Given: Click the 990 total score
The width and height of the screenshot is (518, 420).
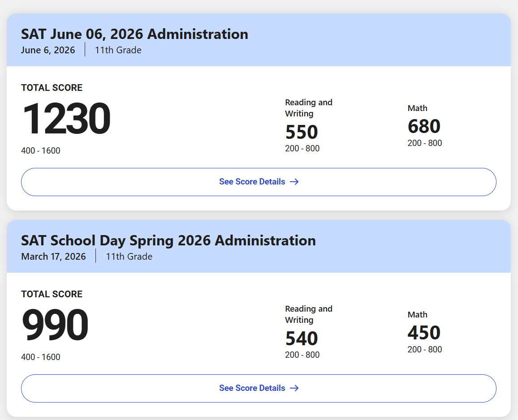Looking at the screenshot, I should coord(55,325).
